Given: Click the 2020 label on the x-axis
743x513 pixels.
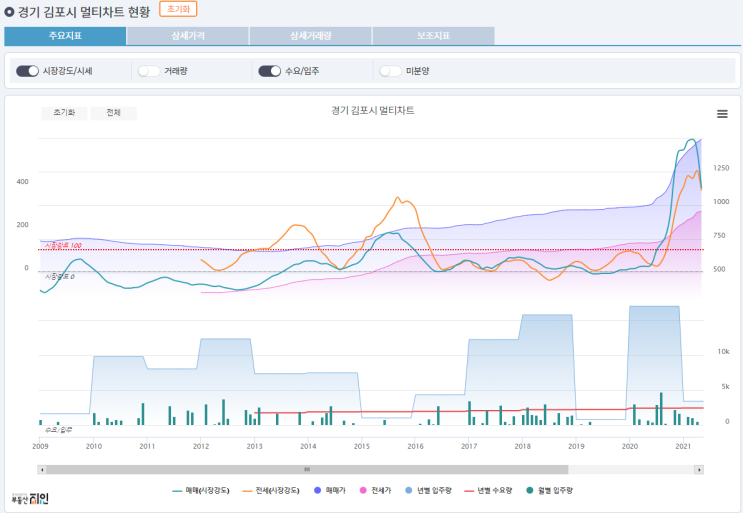Looking at the screenshot, I should point(630,446).
